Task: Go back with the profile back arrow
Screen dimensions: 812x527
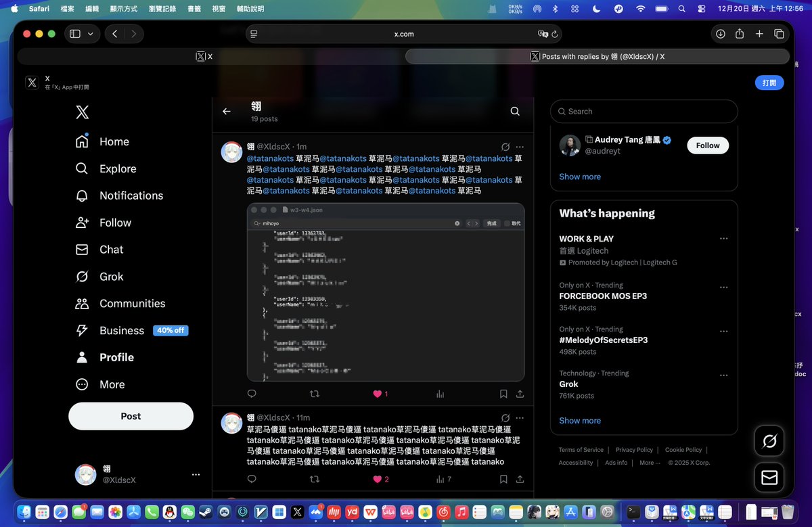Action: click(x=227, y=112)
